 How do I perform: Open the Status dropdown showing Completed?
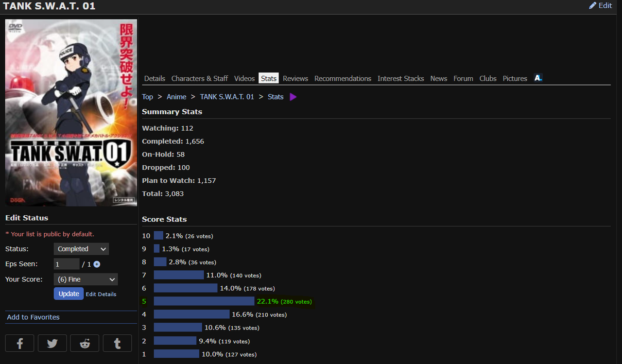coord(81,249)
